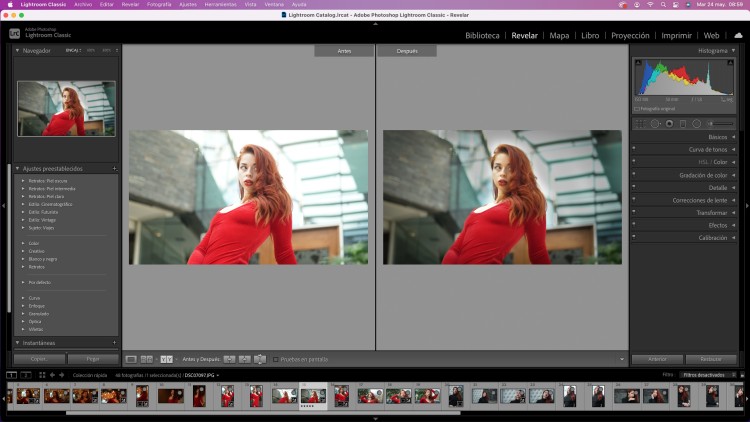Select the spot removal tool
The image size is (750, 422).
tap(655, 124)
